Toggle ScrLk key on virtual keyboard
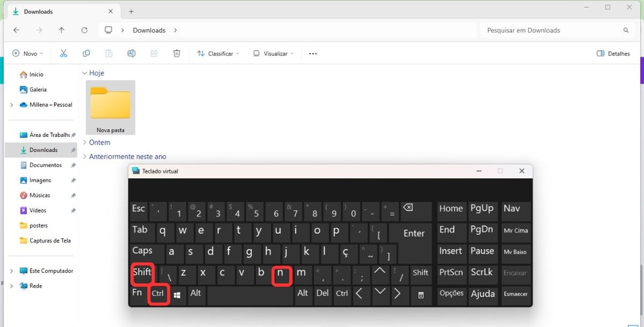 tap(482, 274)
